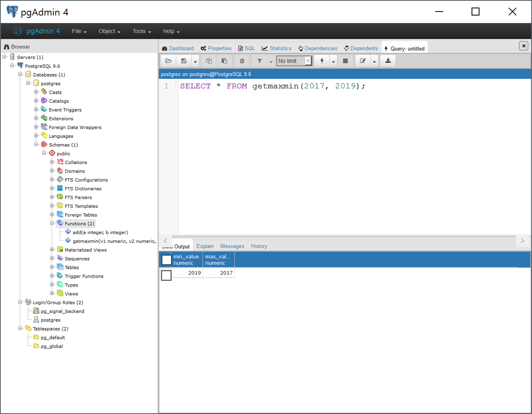Click the Open File toolbar icon

pos(168,61)
